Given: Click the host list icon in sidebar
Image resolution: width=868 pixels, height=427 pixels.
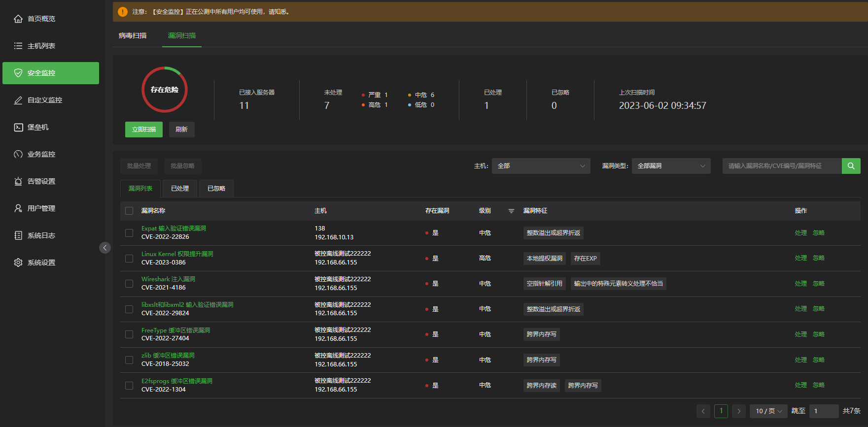Looking at the screenshot, I should point(18,46).
